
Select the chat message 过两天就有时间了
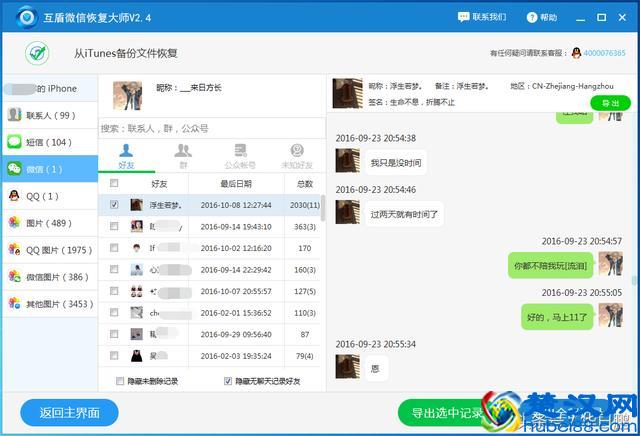click(x=404, y=214)
